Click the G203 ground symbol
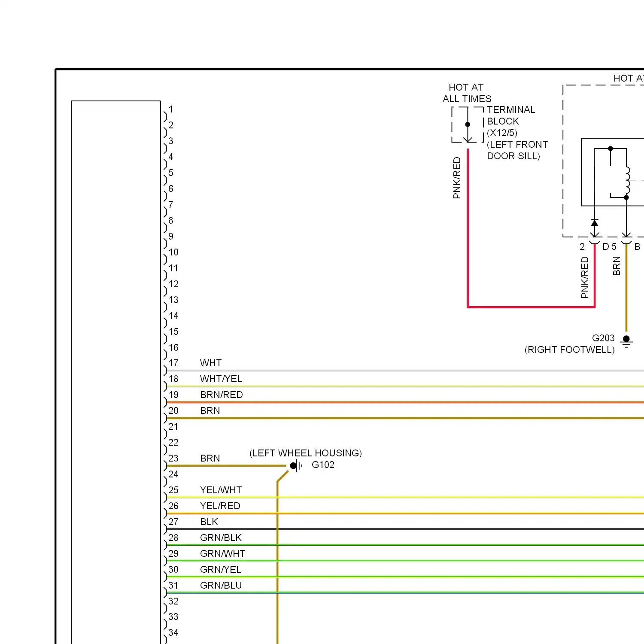The height and width of the screenshot is (644, 644). (x=626, y=341)
